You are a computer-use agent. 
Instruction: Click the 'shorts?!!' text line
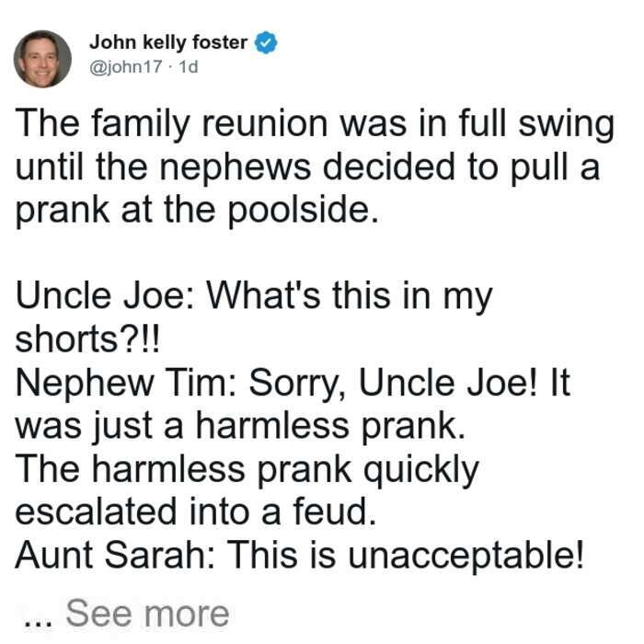point(86,340)
